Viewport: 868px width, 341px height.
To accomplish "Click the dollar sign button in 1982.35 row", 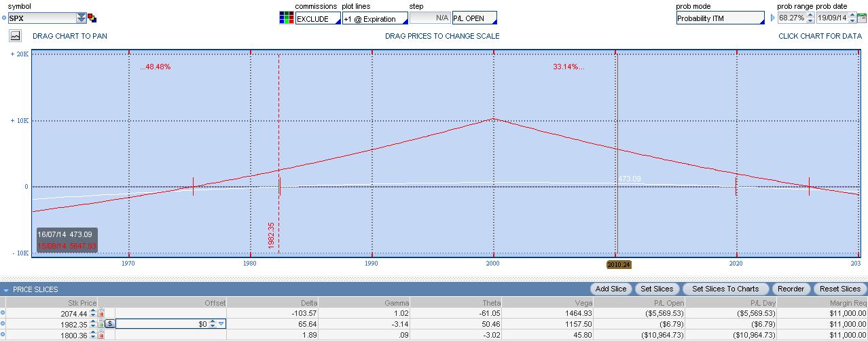I will tap(110, 324).
